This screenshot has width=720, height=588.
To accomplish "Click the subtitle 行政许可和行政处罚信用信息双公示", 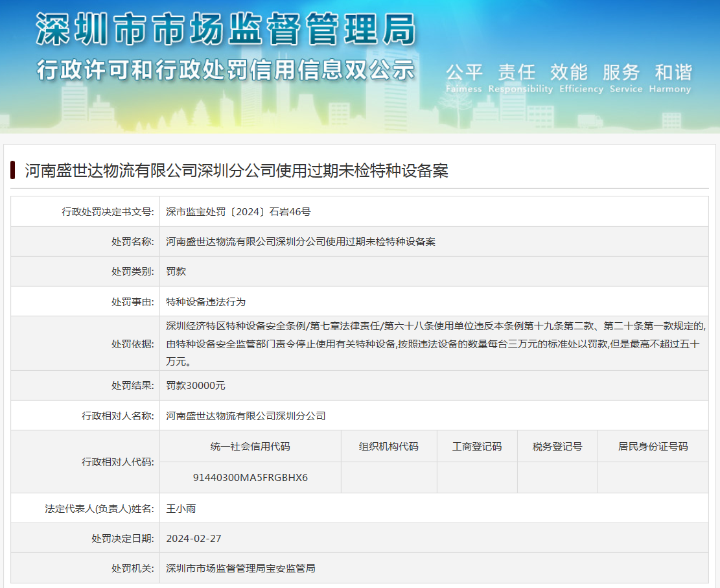I will pos(226,71).
